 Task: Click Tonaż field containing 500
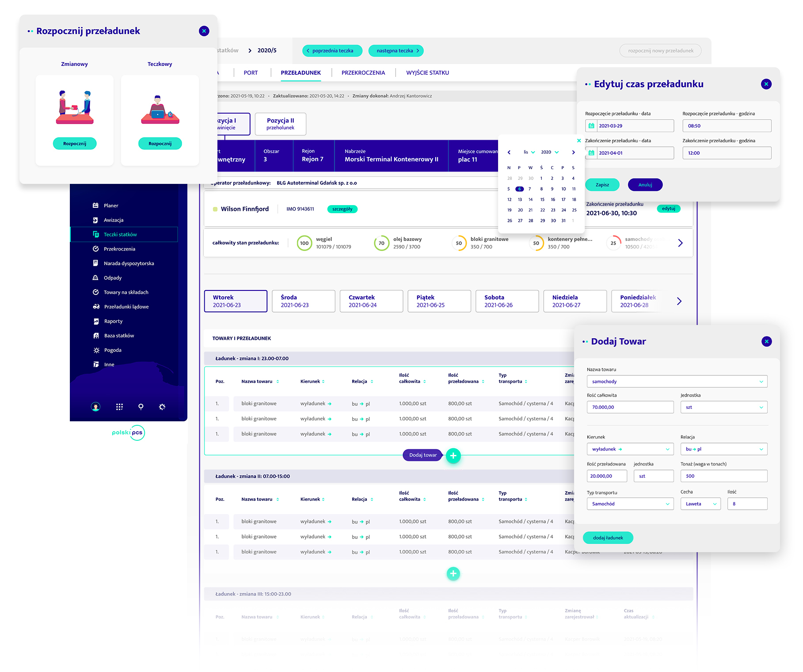point(724,476)
